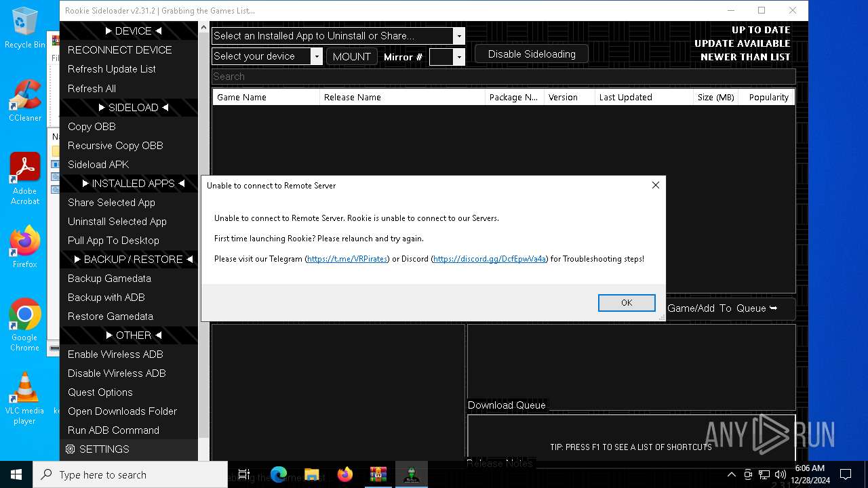This screenshot has width=868, height=488.
Task: Sort by Version column
Action: point(569,97)
